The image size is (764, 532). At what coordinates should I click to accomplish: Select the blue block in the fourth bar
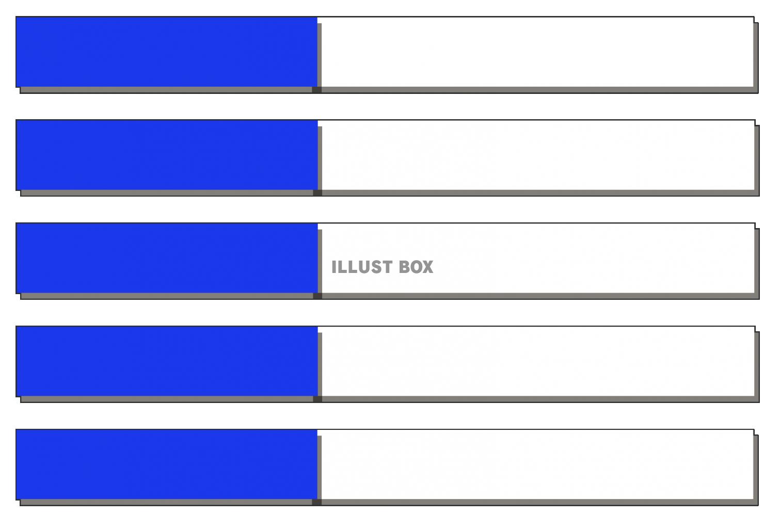(x=167, y=361)
